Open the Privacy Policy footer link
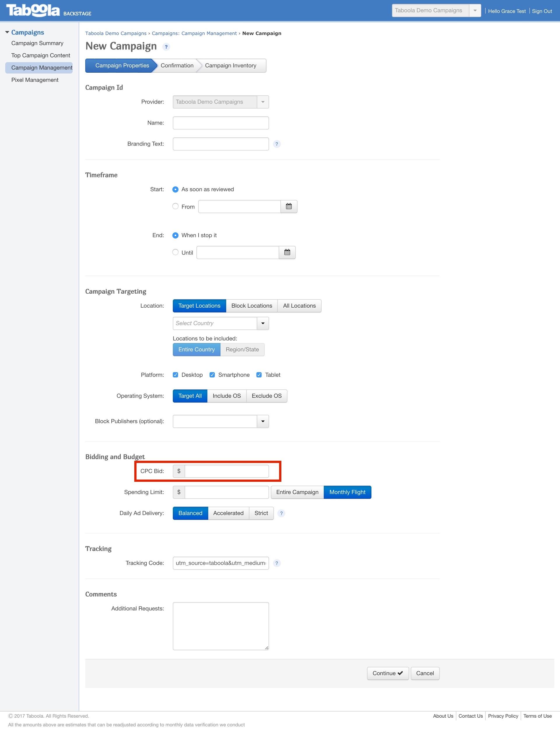560x729 pixels. click(x=503, y=716)
